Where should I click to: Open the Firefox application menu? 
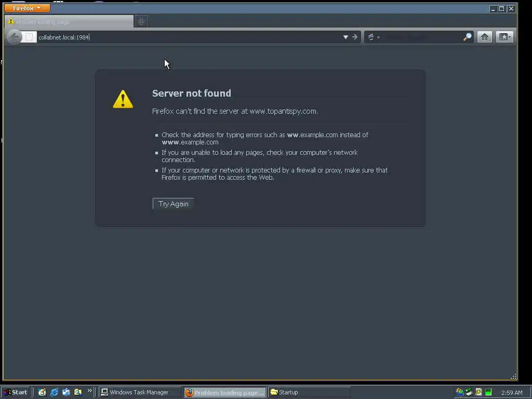pos(27,8)
